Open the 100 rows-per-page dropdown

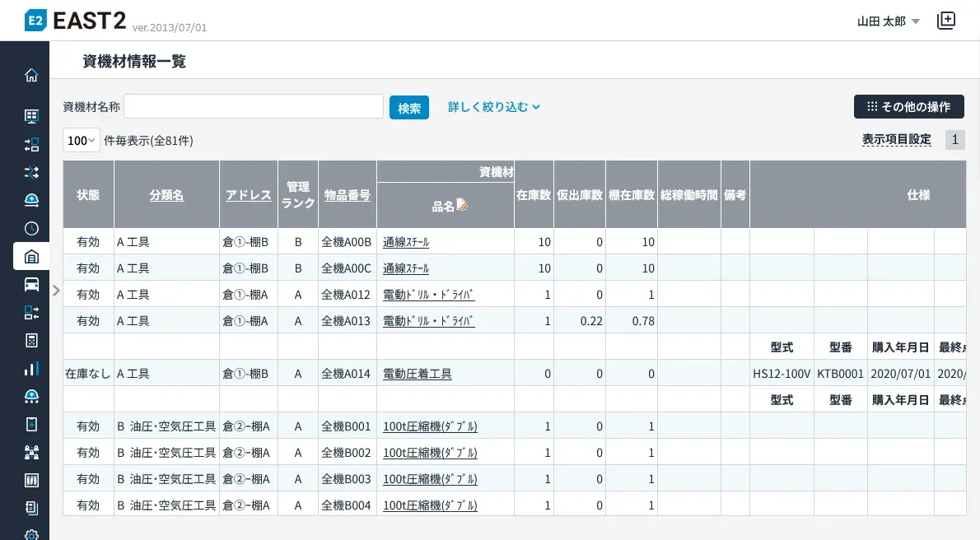[x=82, y=141]
